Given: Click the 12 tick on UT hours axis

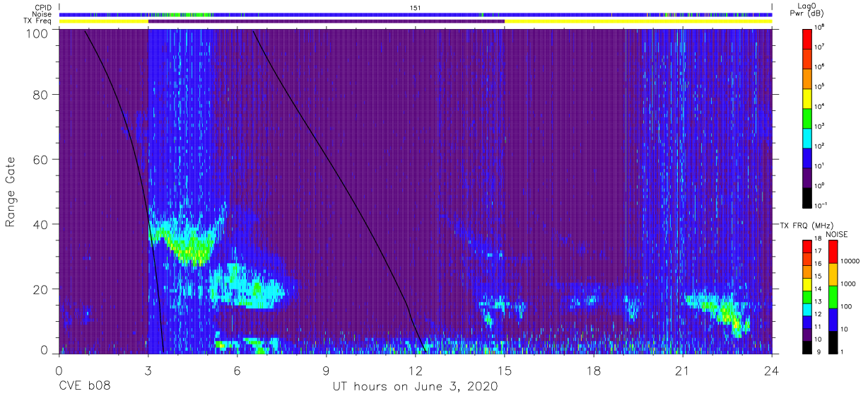Looking at the screenshot, I should (416, 370).
